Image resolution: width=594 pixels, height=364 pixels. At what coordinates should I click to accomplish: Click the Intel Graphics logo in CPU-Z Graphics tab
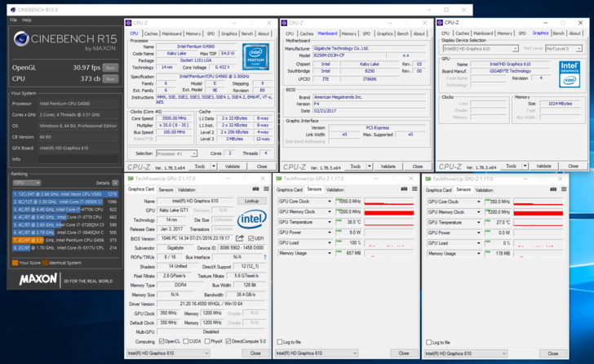pos(568,75)
